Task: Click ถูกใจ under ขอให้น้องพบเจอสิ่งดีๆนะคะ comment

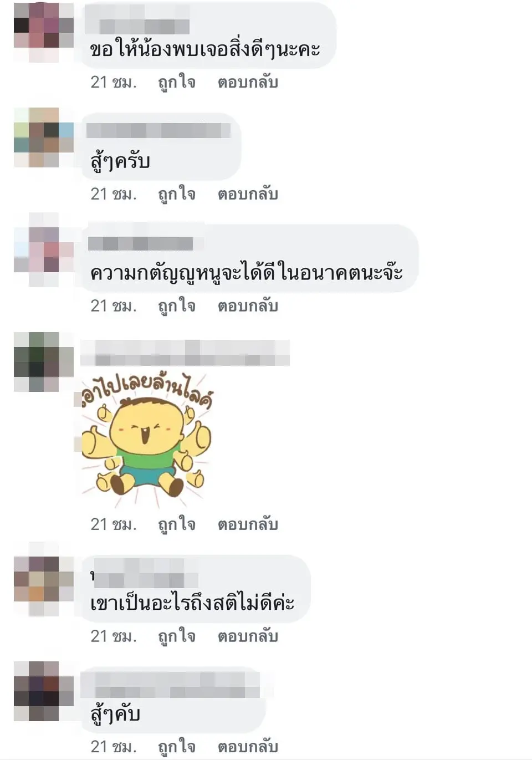Action: pos(177,83)
